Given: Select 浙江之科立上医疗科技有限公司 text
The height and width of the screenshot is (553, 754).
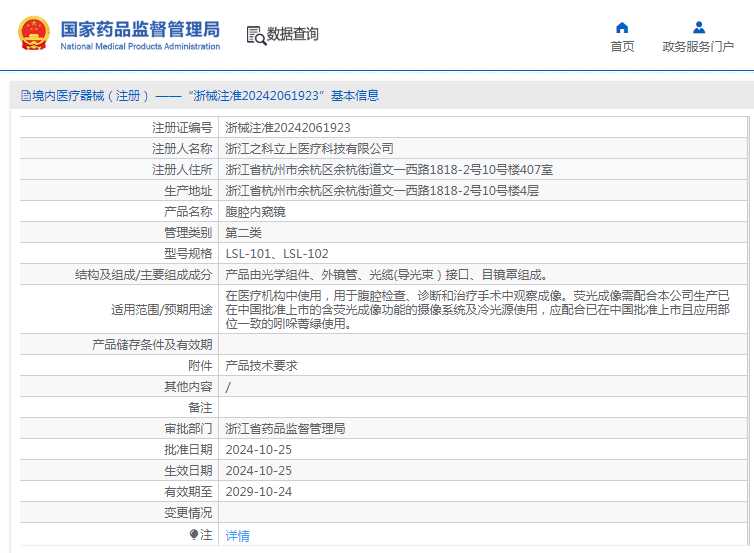Looking at the screenshot, I should [310, 149].
